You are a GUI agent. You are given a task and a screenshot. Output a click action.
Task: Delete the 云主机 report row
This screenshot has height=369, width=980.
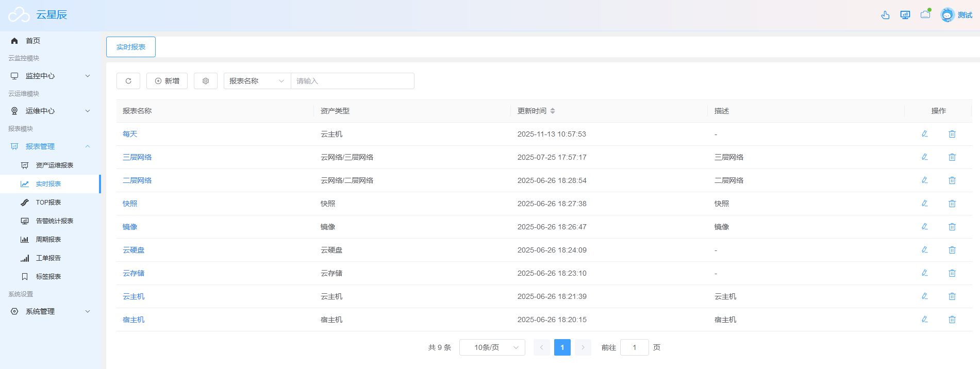tap(952, 296)
